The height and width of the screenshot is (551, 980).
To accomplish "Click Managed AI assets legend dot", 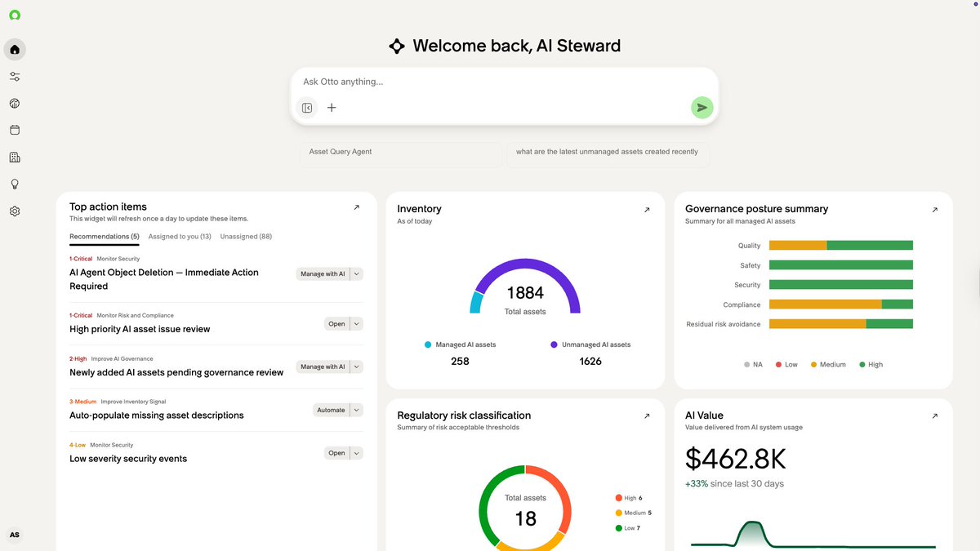I will click(428, 344).
